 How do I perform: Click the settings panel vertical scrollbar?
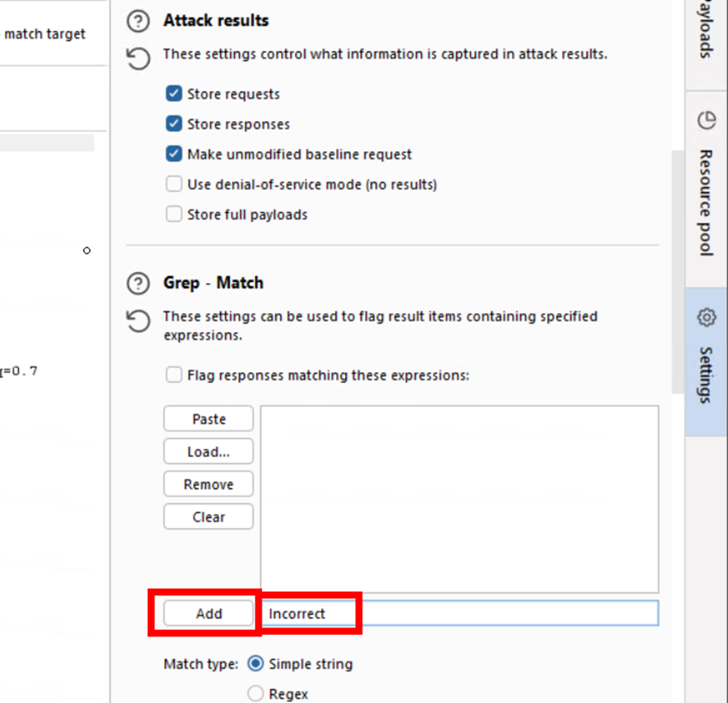pos(677,272)
